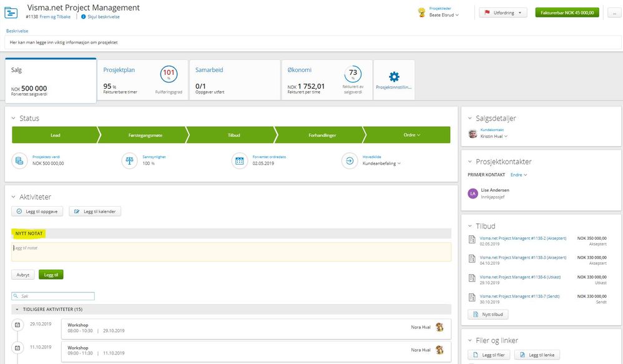The height and width of the screenshot is (364, 623).
Task: Click document icon for tilbud #1138-6
Action: click(472, 278)
